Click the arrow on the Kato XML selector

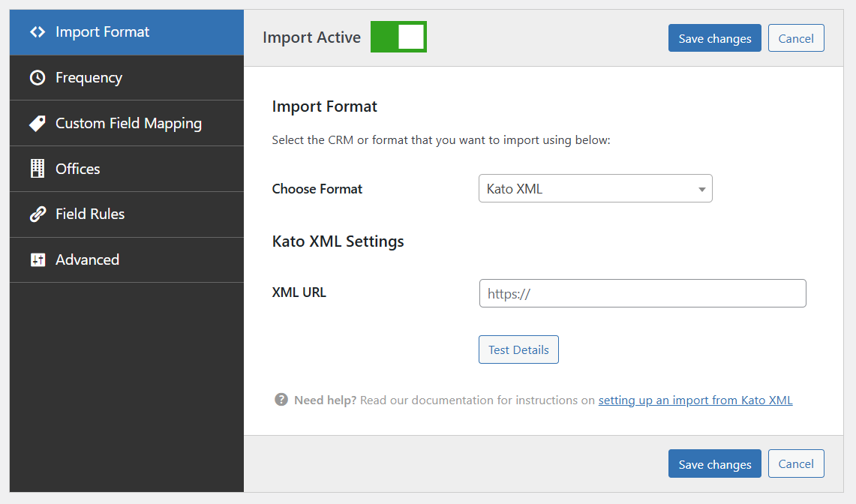[x=701, y=190]
